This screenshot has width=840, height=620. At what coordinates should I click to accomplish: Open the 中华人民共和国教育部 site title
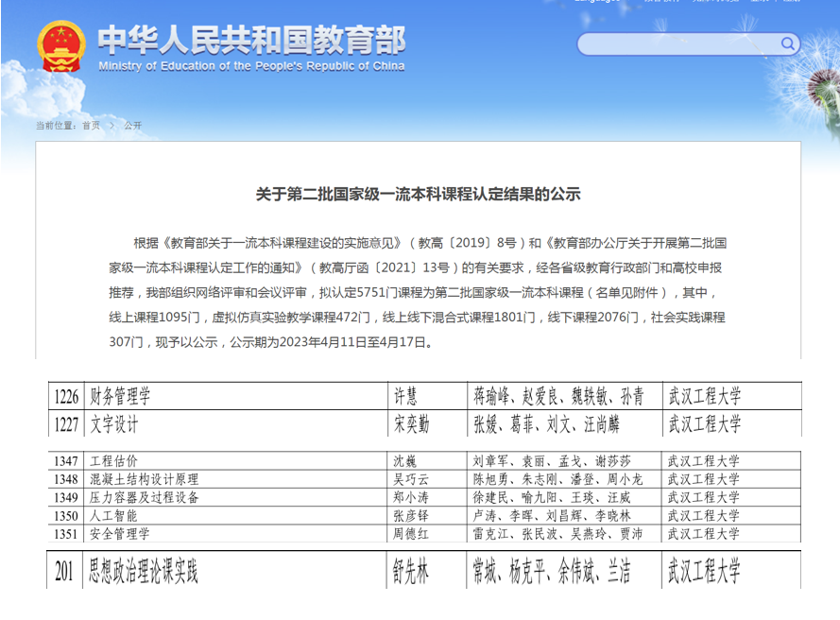pyautogui.click(x=251, y=41)
